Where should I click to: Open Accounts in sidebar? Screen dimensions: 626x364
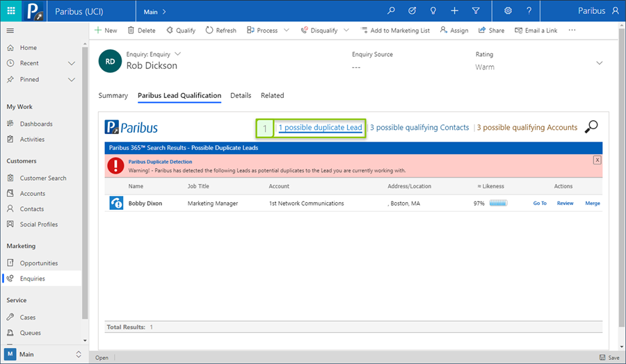32,193
